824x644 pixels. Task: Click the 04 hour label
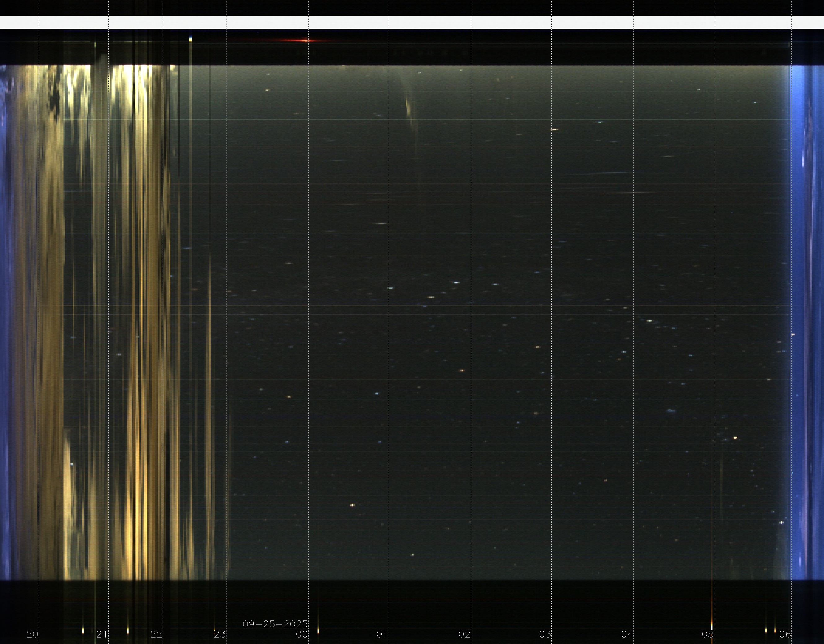627,634
